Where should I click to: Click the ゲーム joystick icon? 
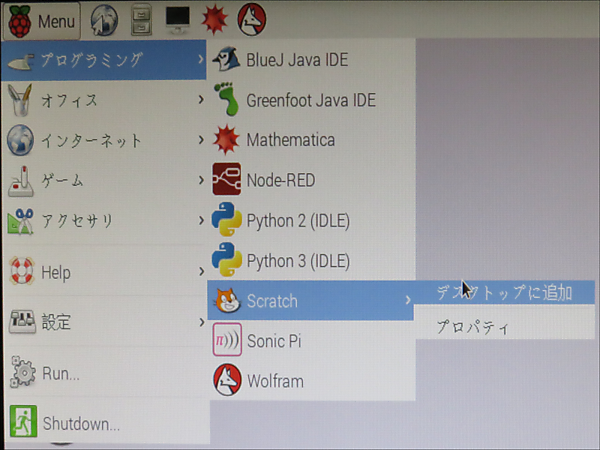[x=21, y=181]
